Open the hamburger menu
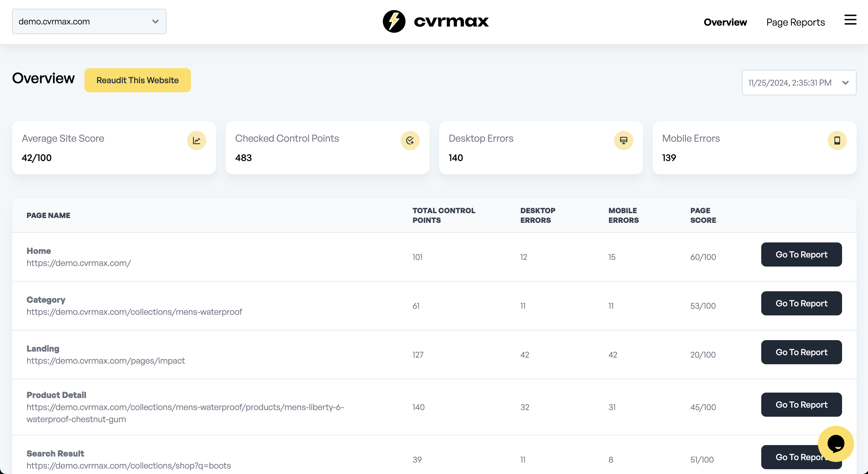This screenshot has width=868, height=474. coord(850,20)
